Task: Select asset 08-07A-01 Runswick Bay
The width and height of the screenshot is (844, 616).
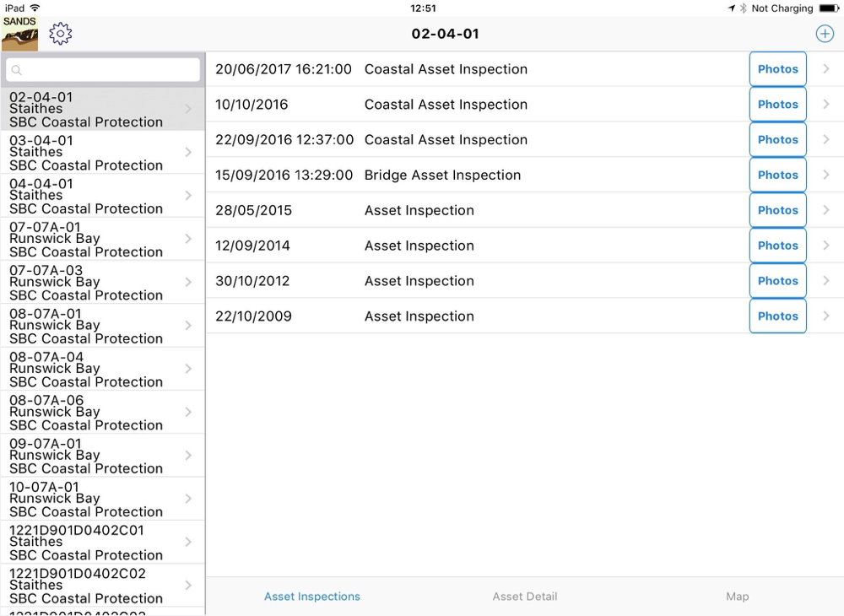Action: (x=103, y=326)
